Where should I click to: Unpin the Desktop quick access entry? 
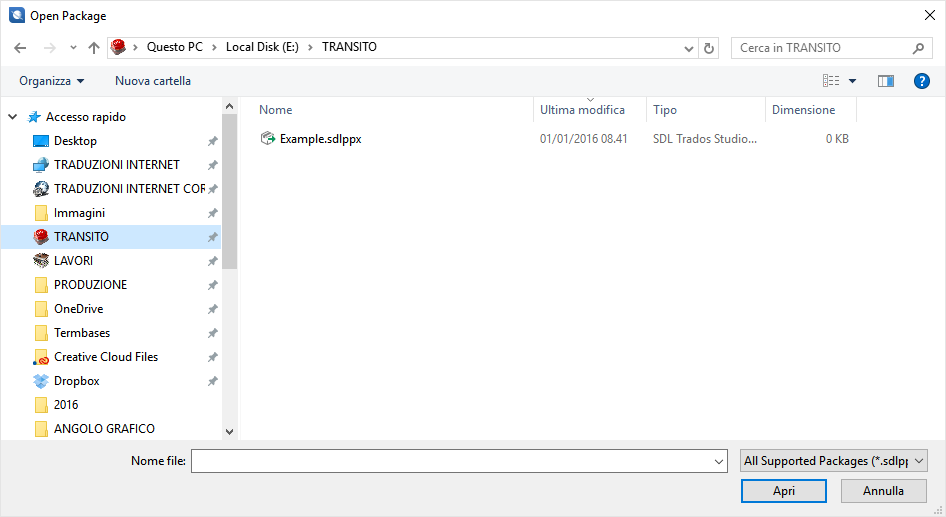(x=212, y=141)
